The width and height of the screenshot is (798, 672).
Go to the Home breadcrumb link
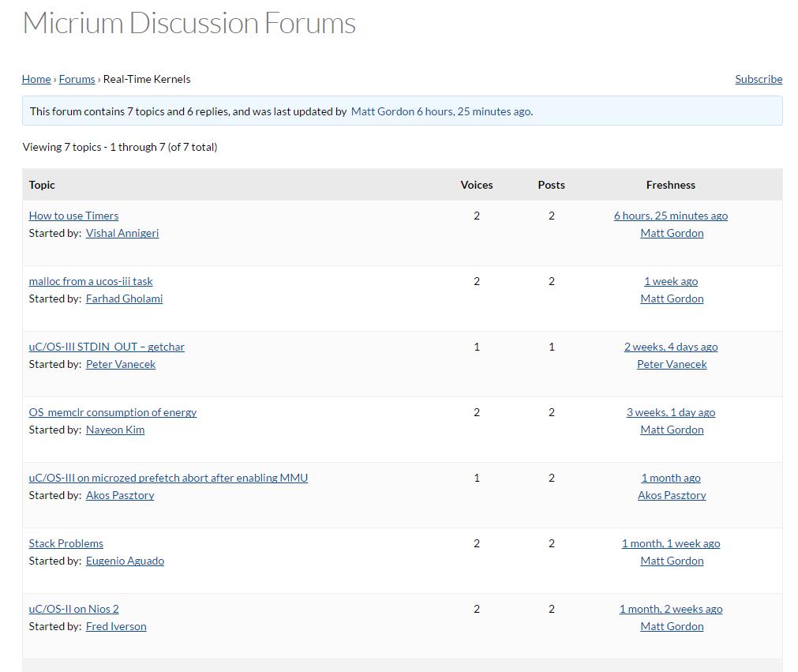(x=36, y=79)
